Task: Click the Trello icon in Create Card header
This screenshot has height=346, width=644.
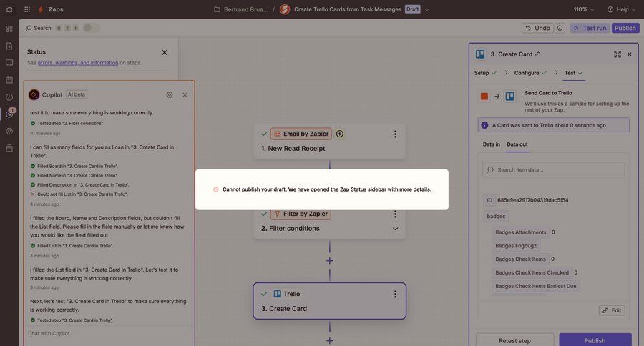Action: tap(479, 54)
